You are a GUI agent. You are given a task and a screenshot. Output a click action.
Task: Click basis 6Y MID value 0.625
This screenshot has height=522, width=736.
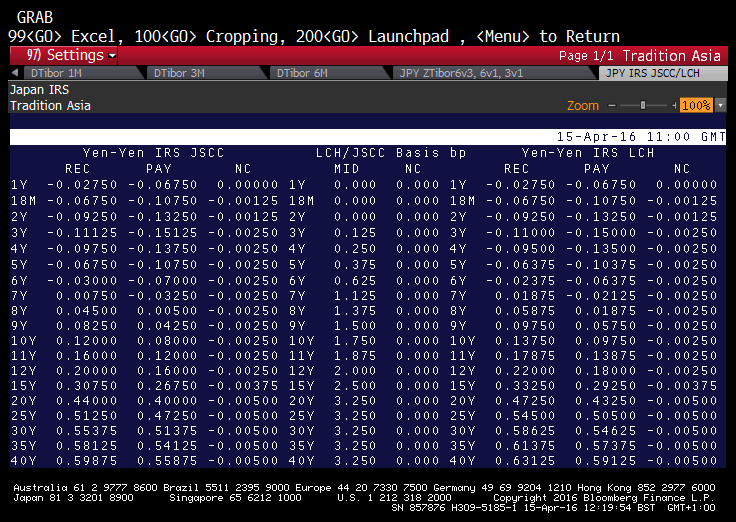point(355,281)
